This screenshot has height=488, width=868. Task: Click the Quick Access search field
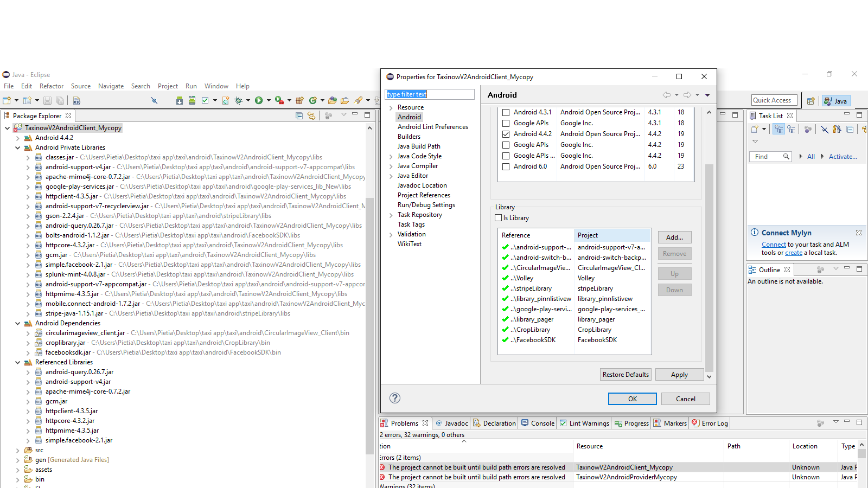point(775,100)
